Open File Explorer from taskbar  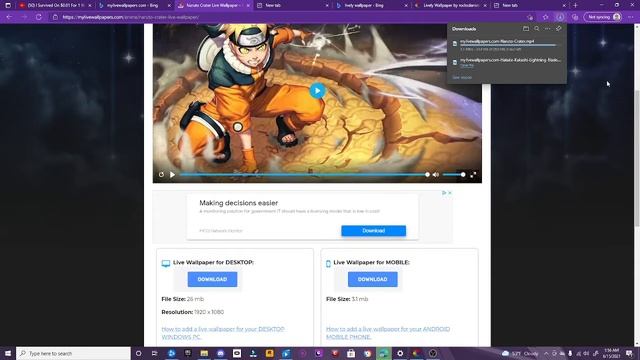click(204, 353)
